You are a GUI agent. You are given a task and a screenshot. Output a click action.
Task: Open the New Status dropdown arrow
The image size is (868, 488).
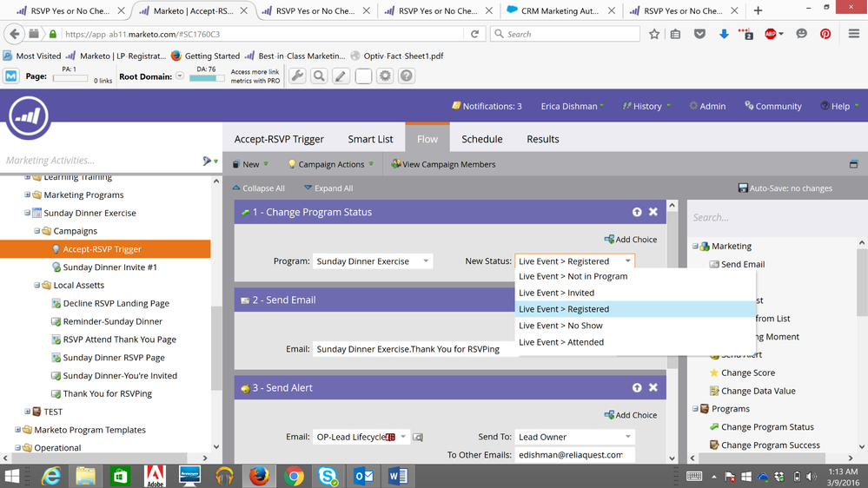coord(627,261)
